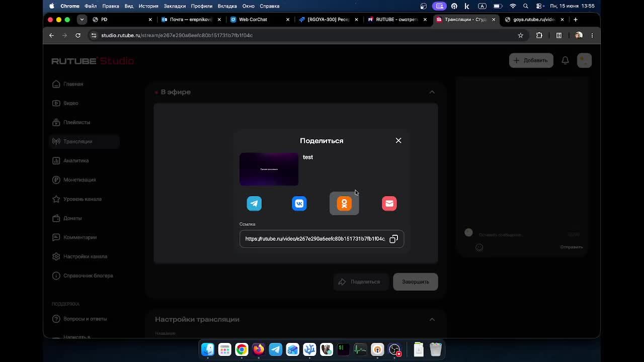Open the Файл menu
The height and width of the screenshot is (362, 644).
pos(91,6)
